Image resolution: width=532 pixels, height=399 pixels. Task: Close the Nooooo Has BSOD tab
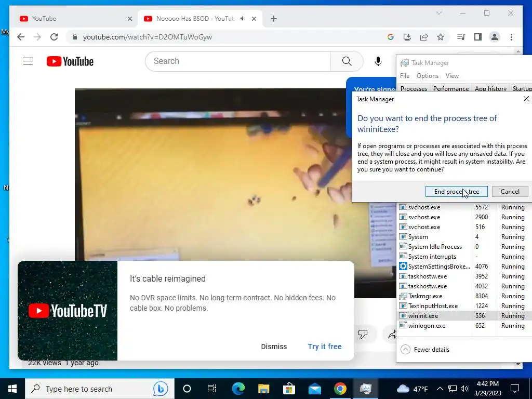254,19
